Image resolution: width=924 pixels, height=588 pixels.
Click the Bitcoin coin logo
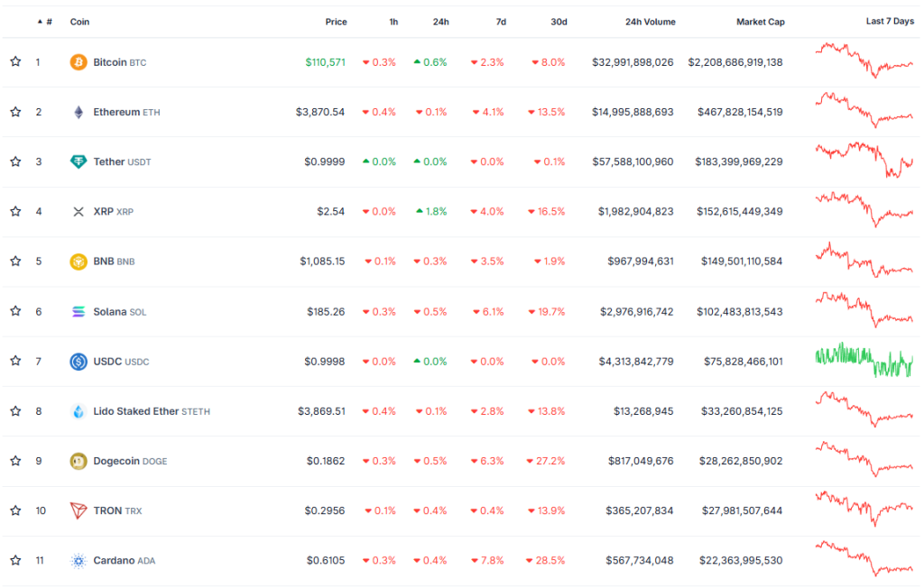click(x=79, y=62)
